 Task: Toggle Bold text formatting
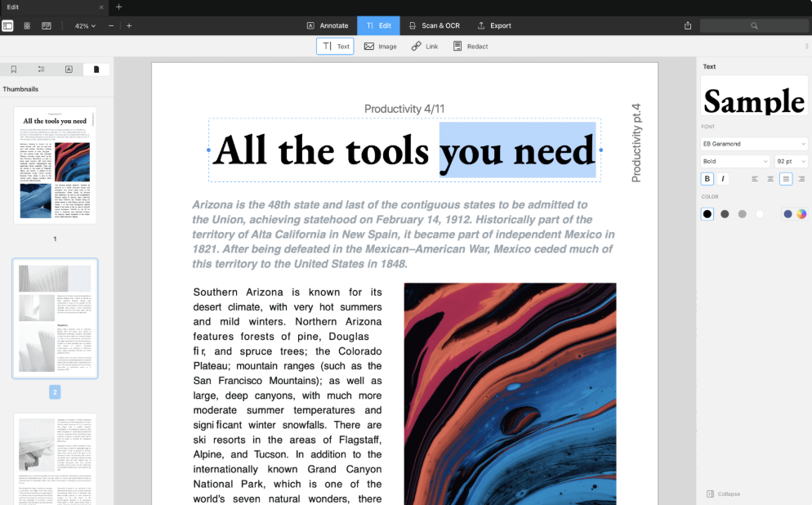click(x=707, y=179)
